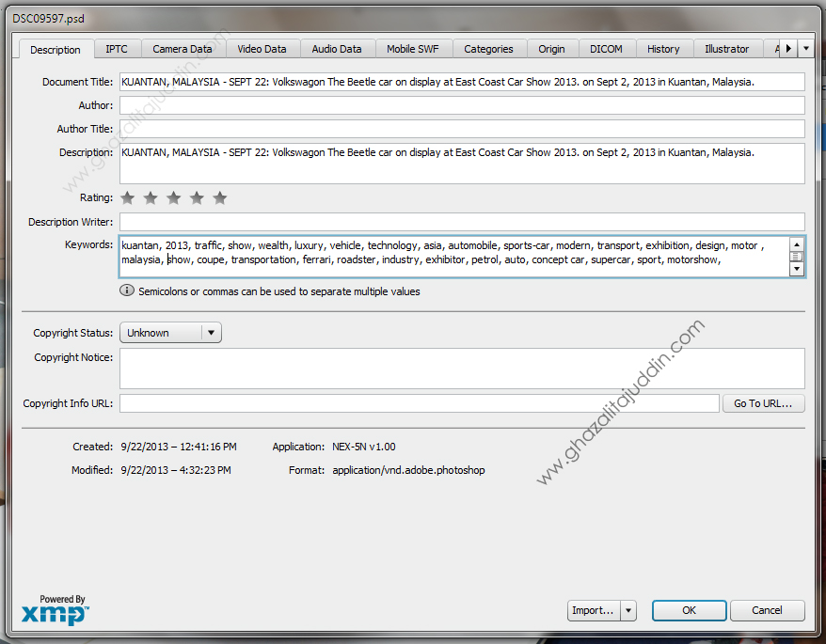Click the Rating label
826x644 pixels.
tap(96, 198)
